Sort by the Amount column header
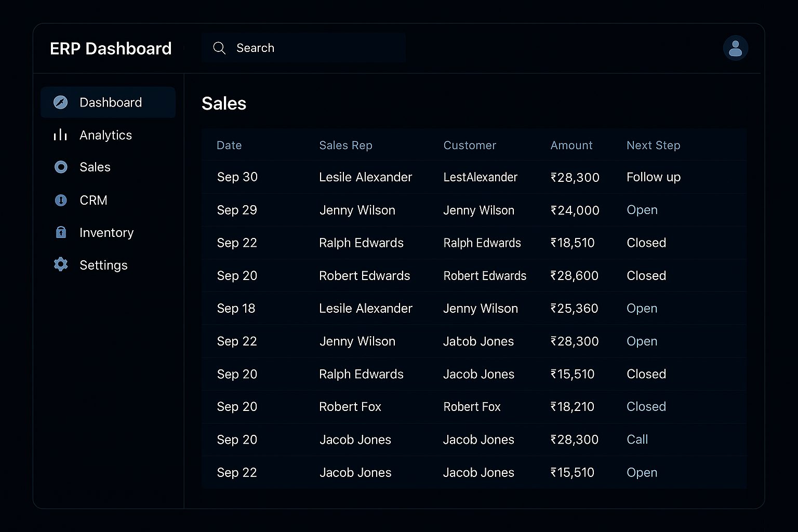The height and width of the screenshot is (532, 798). (x=571, y=145)
